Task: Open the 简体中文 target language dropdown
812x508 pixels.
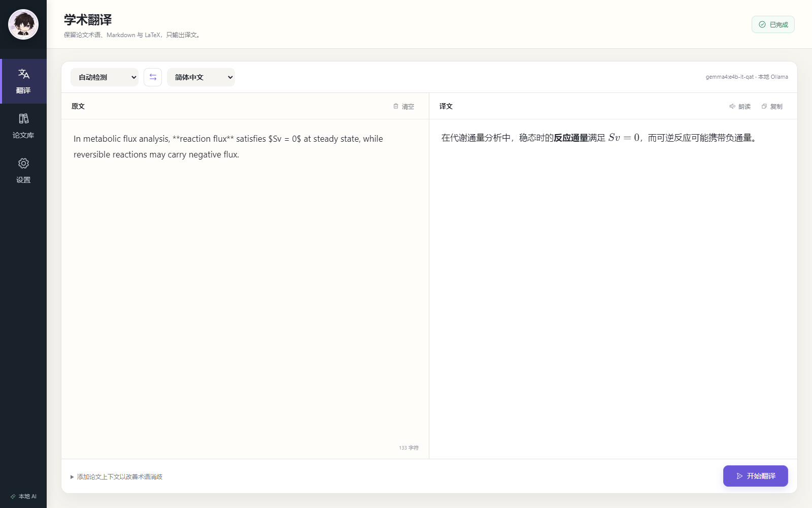Action: pos(201,77)
